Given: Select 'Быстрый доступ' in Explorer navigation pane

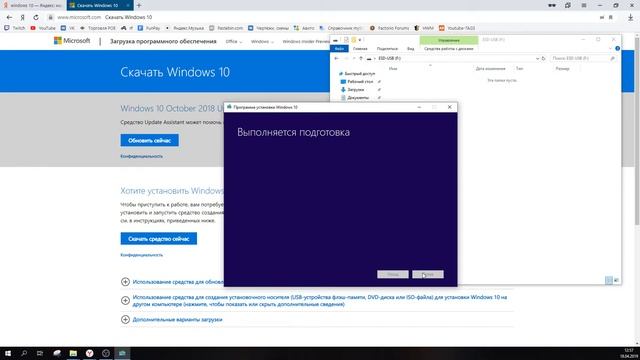Looking at the screenshot, I should pyautogui.click(x=357, y=73).
